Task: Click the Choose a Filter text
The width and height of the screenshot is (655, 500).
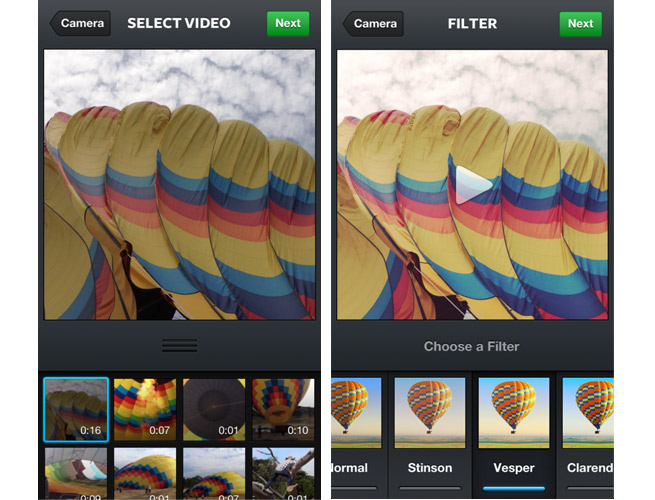Action: click(x=472, y=346)
